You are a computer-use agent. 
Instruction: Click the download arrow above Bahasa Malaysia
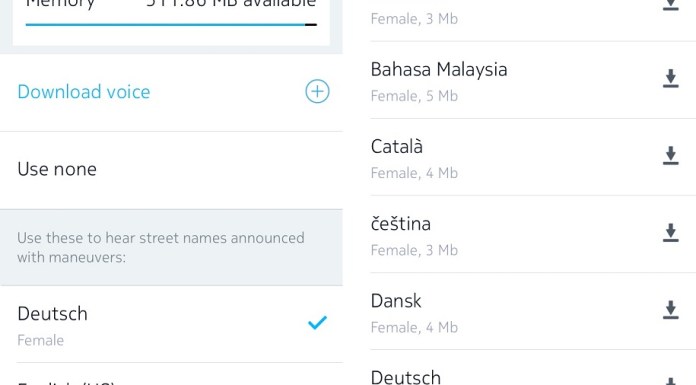(671, 4)
